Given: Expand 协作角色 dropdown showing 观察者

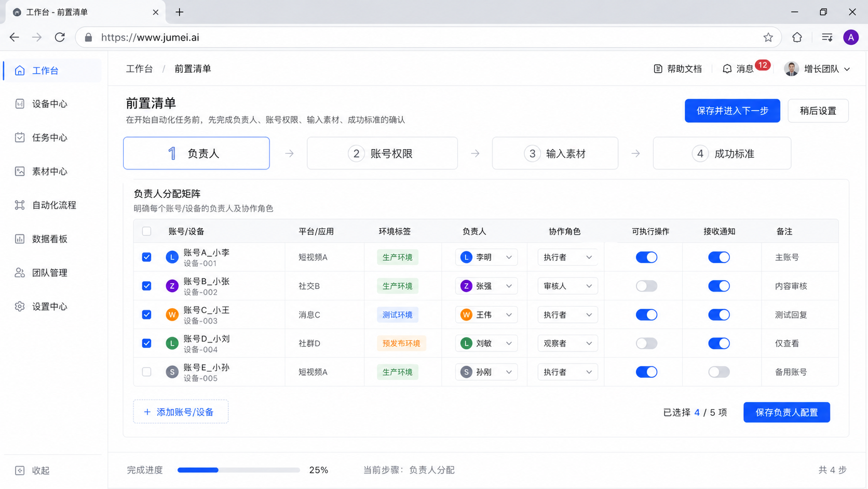Looking at the screenshot, I should [567, 343].
